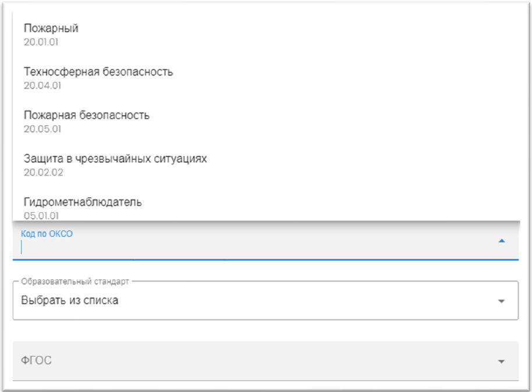This screenshot has height=392, width=532.
Task: Click the code 20.04.01 in the list
Action: coord(42,85)
